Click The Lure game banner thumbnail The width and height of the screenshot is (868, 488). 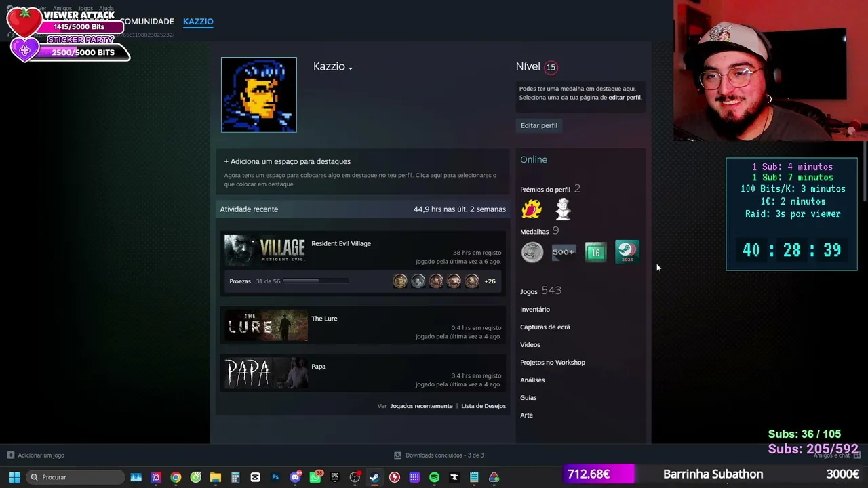tap(266, 325)
